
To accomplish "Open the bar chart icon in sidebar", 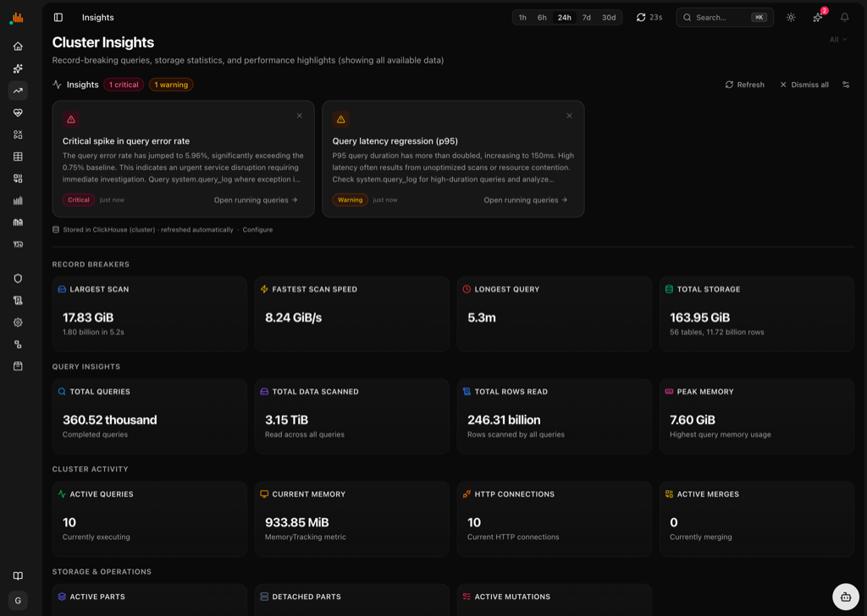I will (18, 201).
